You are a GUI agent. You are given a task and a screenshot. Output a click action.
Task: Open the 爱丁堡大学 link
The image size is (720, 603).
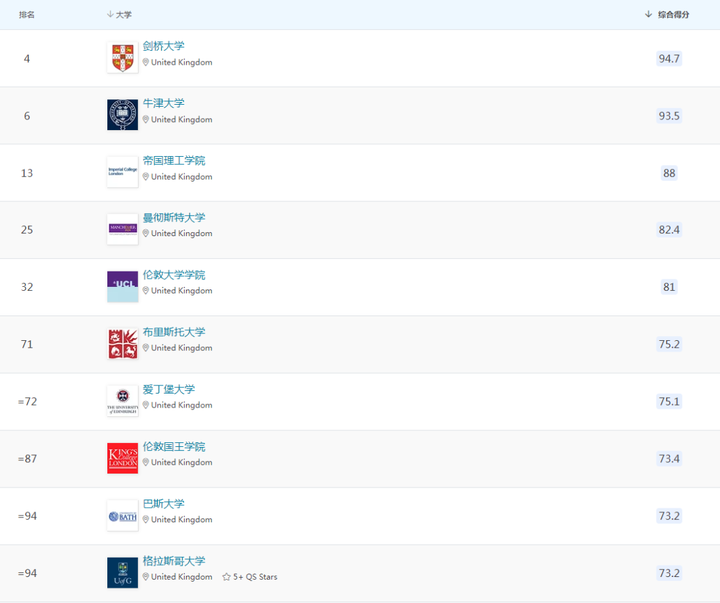tap(169, 389)
